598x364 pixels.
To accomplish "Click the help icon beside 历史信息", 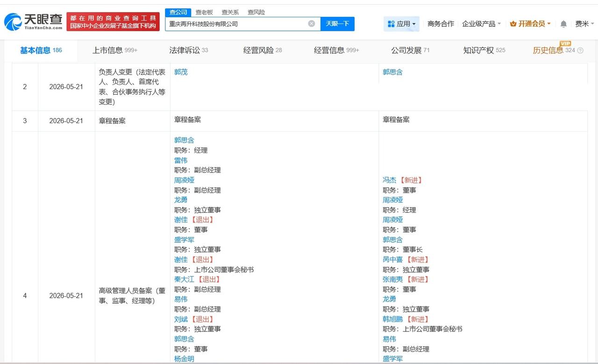I will [x=580, y=50].
